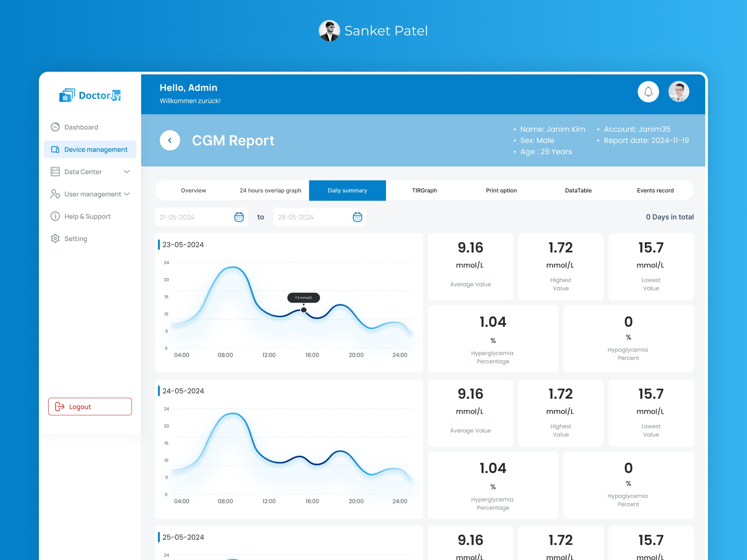Click 1.04 Hyperglycemia Percentage for 23-05-2024
This screenshot has height=560, width=747.
493,338
